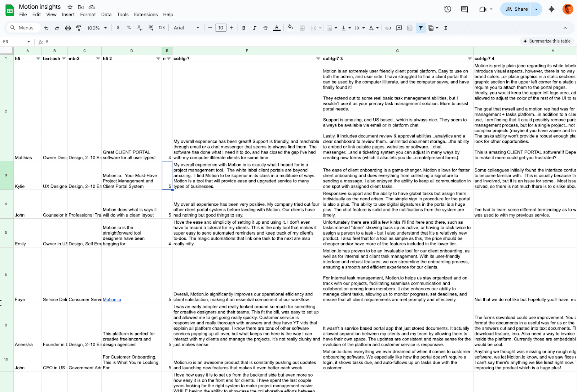577x392 pixels.
Task: Open the Format menu
Action: [88, 15]
